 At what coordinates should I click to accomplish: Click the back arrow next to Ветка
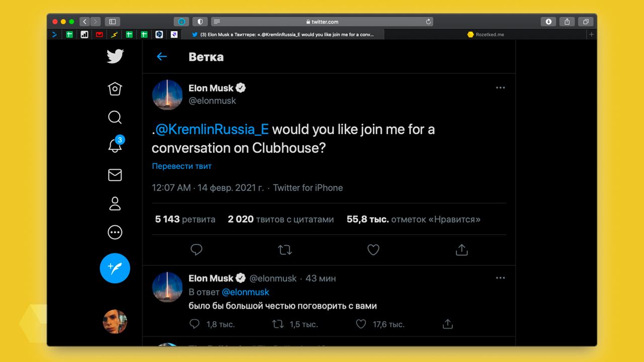(162, 56)
